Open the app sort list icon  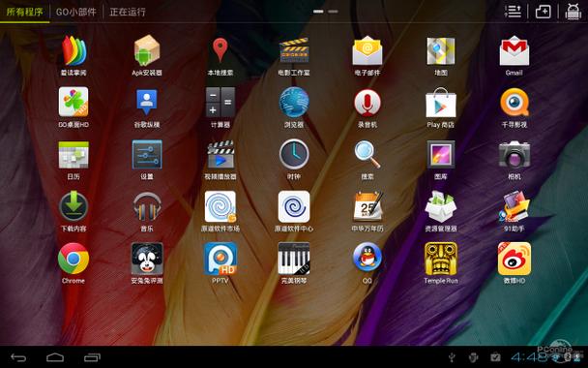coord(513,12)
